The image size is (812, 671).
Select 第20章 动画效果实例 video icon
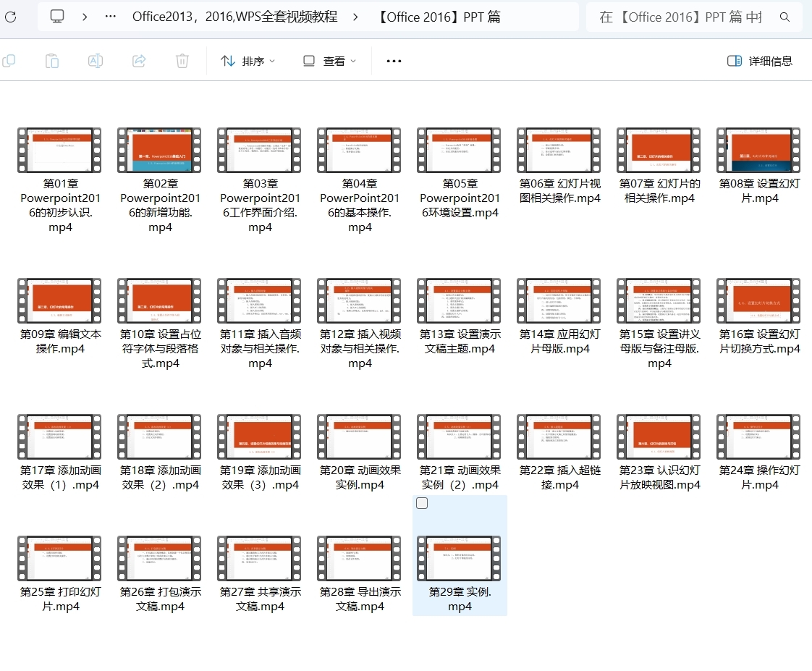click(360, 436)
